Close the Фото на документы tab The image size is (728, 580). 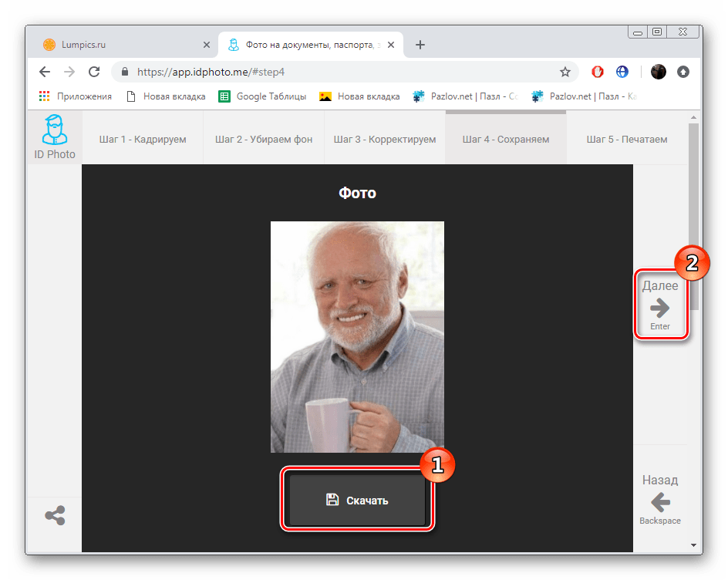[391, 45]
